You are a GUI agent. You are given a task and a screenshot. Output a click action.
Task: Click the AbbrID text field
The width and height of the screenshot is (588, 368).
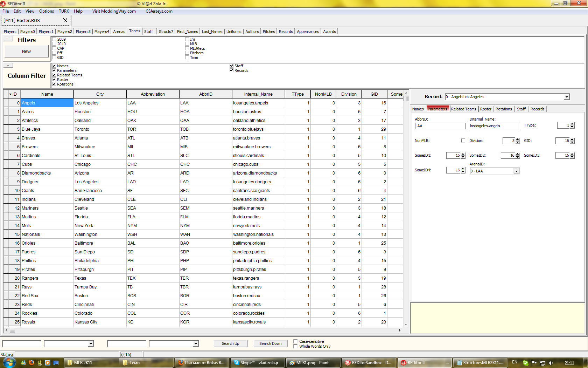click(x=440, y=126)
